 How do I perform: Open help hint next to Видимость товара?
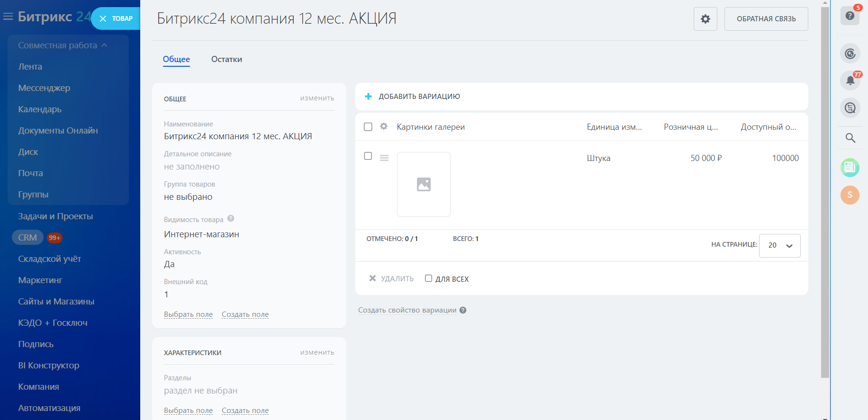coord(231,219)
